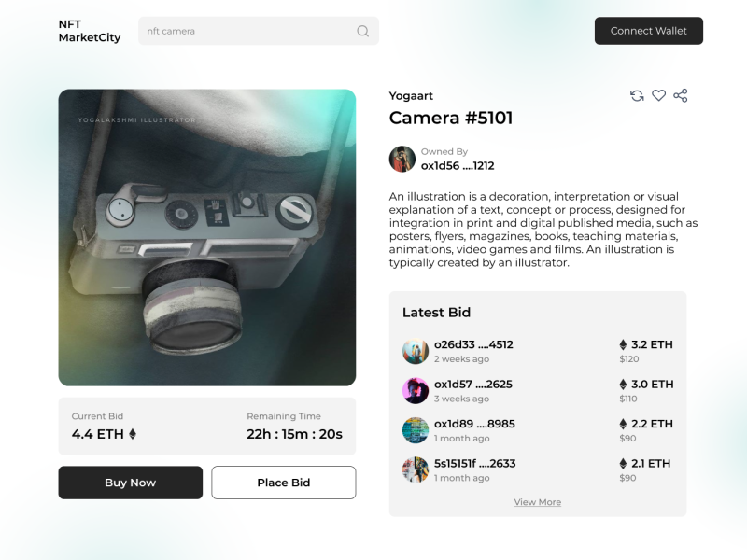Open bidder 5s15151f ....2633 avatar
The image size is (747, 560).
(416, 469)
